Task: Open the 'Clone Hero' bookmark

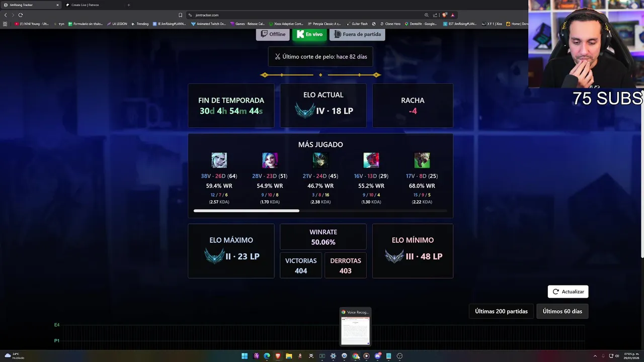Action: pyautogui.click(x=390, y=24)
